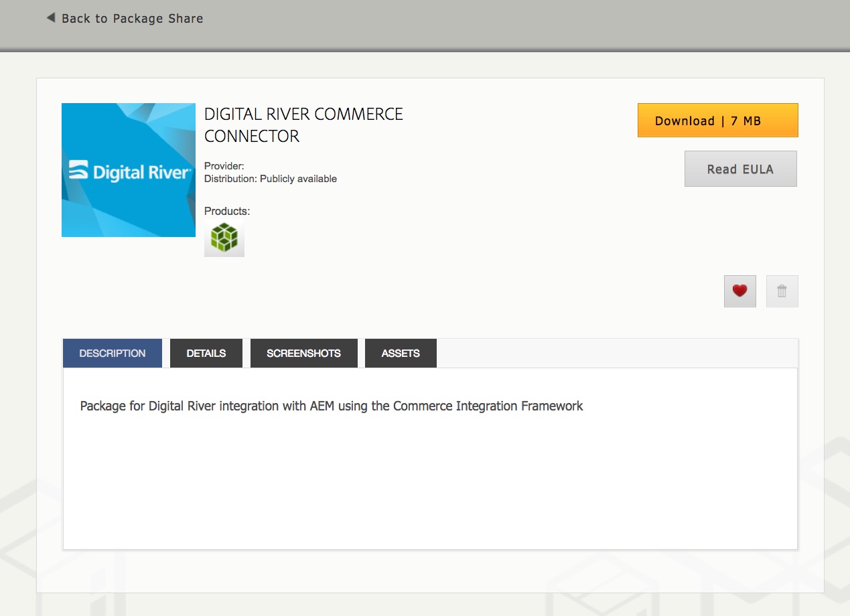Image resolution: width=850 pixels, height=616 pixels.
Task: Download the 7 MB package
Action: pos(717,121)
